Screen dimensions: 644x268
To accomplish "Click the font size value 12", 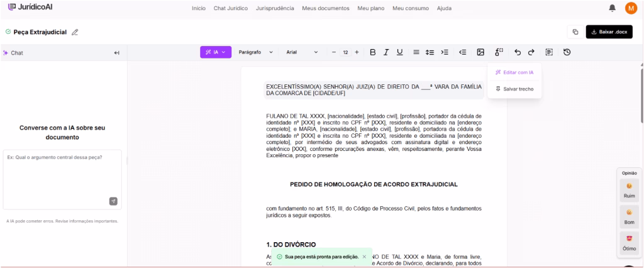I will tap(345, 52).
